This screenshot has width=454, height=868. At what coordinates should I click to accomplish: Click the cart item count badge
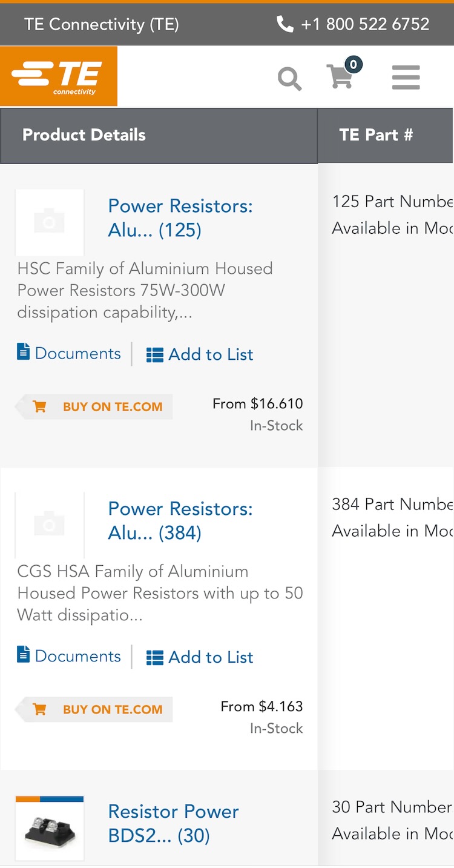pos(354,64)
